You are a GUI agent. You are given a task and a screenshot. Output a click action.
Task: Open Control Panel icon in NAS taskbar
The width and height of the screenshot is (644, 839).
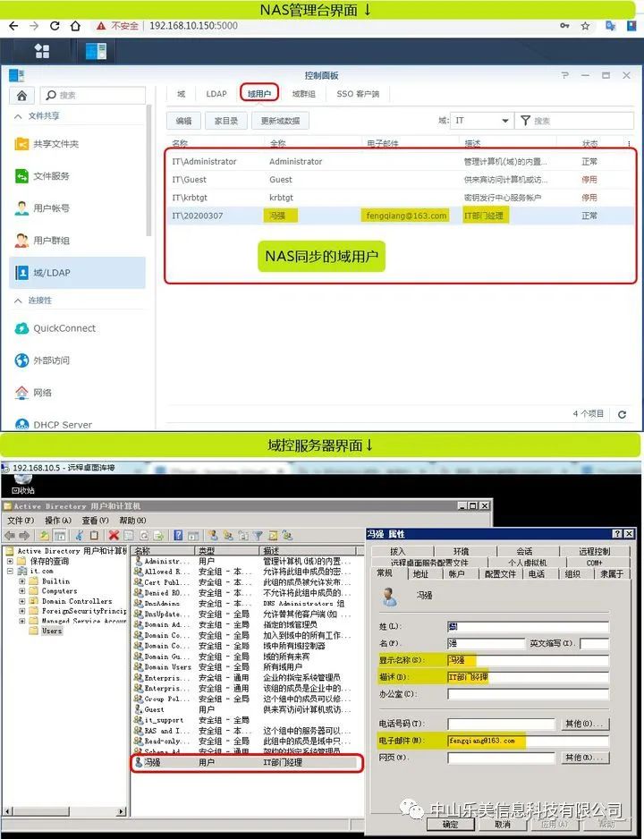coord(96,51)
